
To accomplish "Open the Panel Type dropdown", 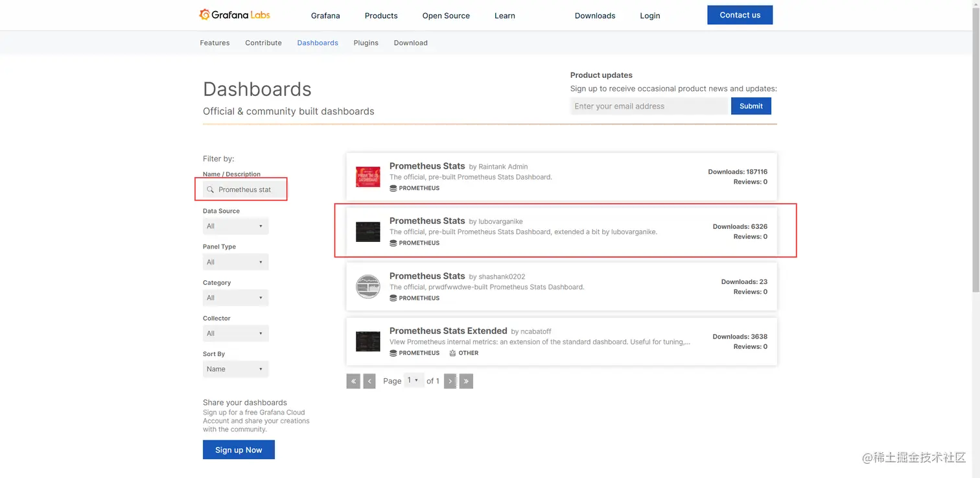I will (x=235, y=262).
